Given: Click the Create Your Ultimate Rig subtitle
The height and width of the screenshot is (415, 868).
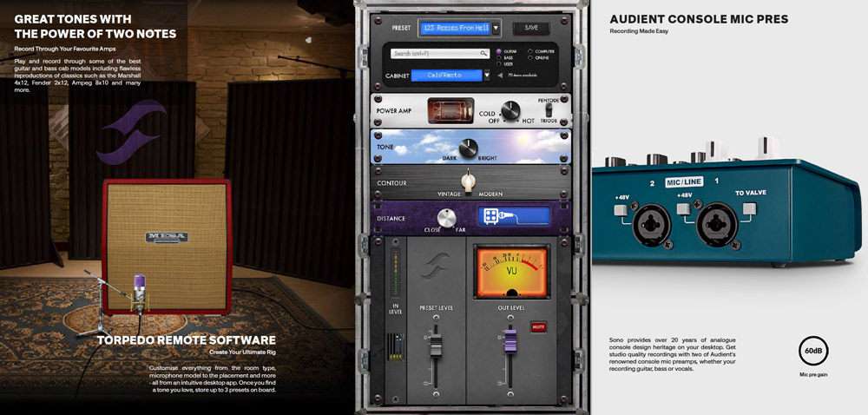Looking at the screenshot, I should [242, 352].
